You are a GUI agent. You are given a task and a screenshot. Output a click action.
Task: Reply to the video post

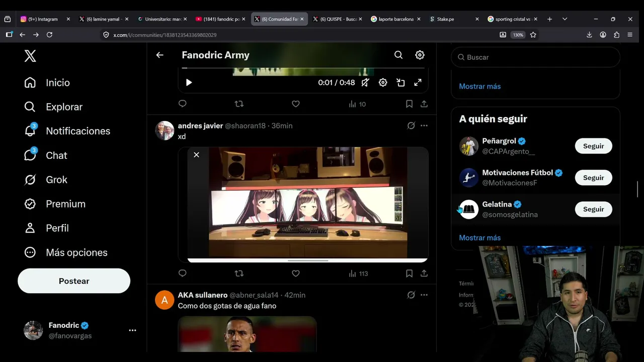[x=183, y=104]
